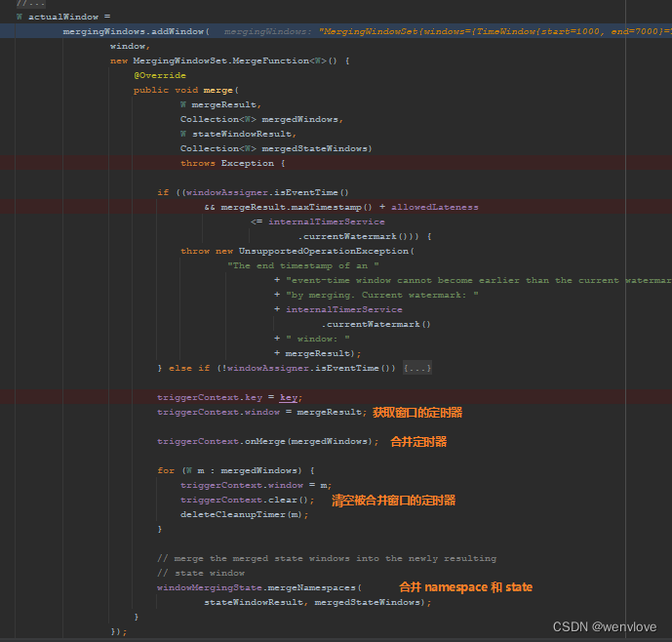Click the 'throws Exception {' line

[x=233, y=163]
